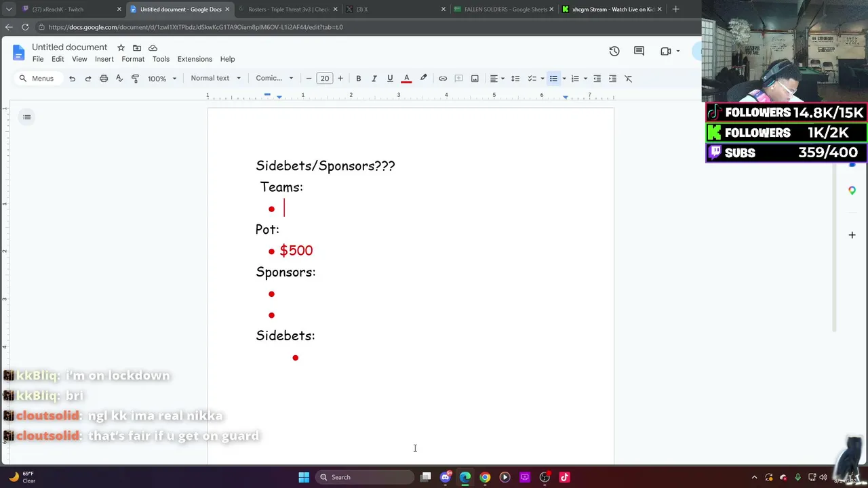Toggle bold formatting
This screenshot has height=488, width=868.
358,79
